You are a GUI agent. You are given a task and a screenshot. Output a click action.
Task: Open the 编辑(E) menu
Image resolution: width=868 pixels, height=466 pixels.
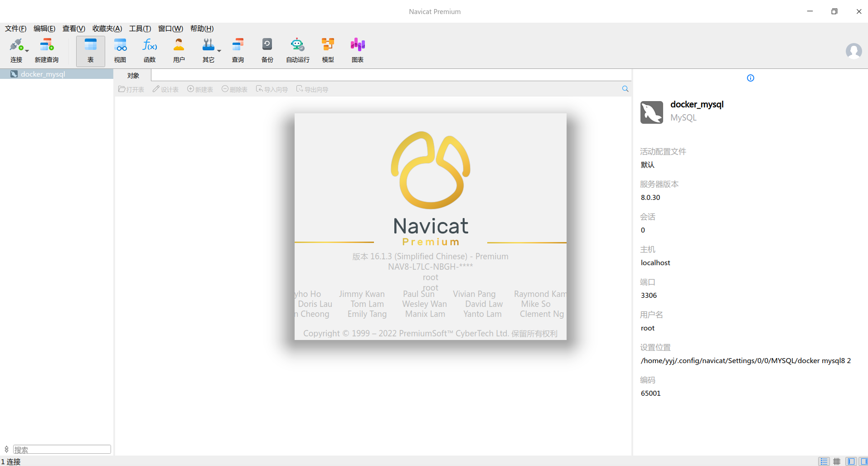pyautogui.click(x=44, y=29)
